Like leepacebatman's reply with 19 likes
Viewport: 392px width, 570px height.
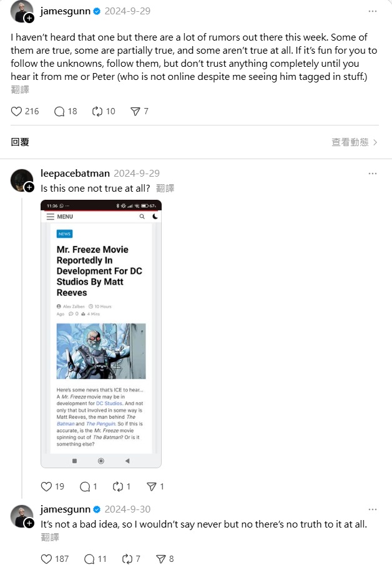tap(46, 486)
